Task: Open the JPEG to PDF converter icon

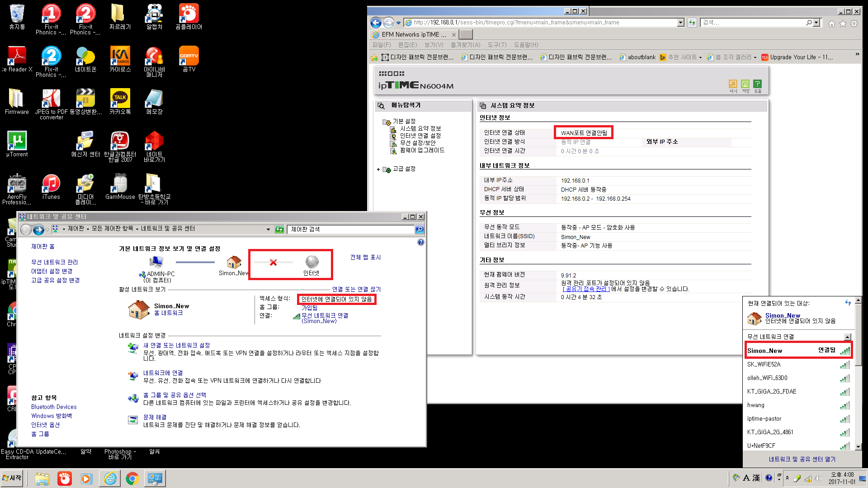Action: (x=51, y=104)
